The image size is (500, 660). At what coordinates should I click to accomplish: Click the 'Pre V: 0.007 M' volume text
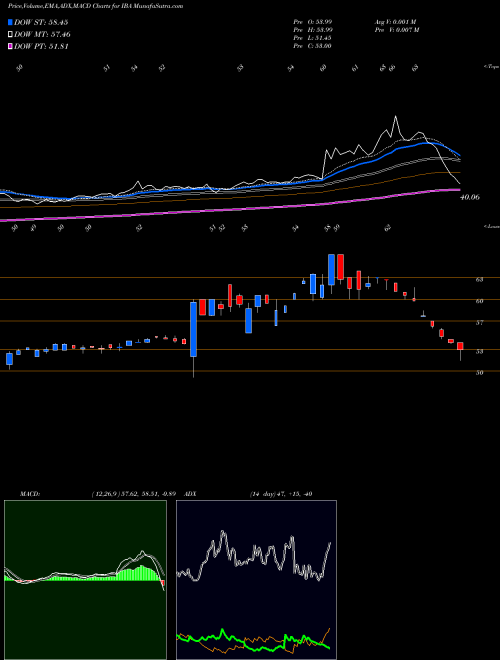point(396,30)
